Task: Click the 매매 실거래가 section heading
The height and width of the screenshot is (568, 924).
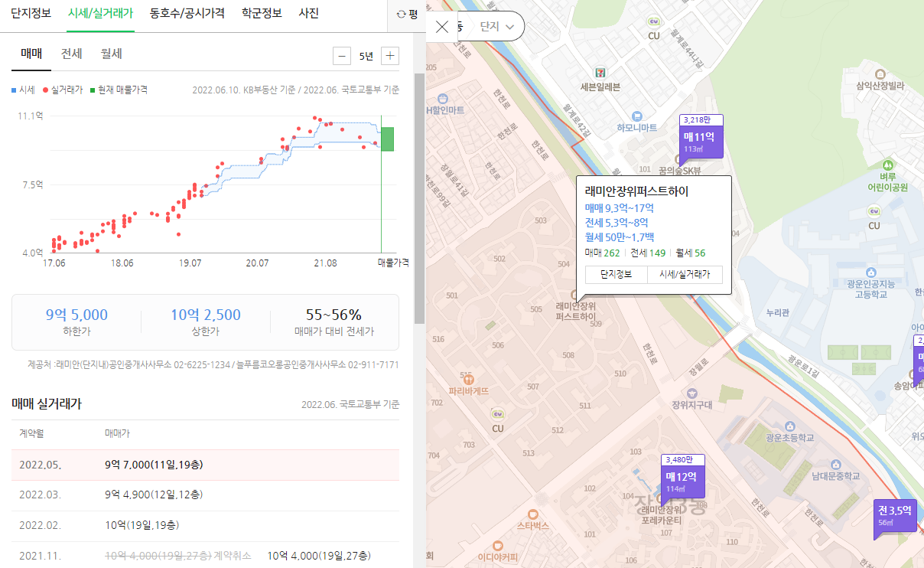Action: (47, 403)
